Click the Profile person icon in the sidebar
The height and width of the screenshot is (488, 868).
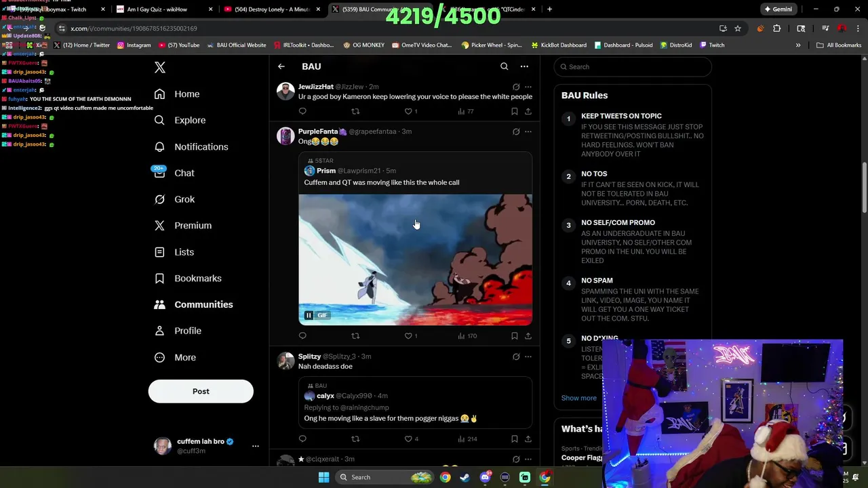tap(159, 331)
